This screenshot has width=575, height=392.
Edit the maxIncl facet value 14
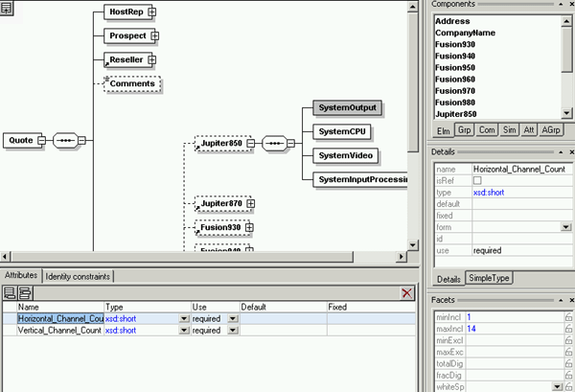tap(515, 329)
